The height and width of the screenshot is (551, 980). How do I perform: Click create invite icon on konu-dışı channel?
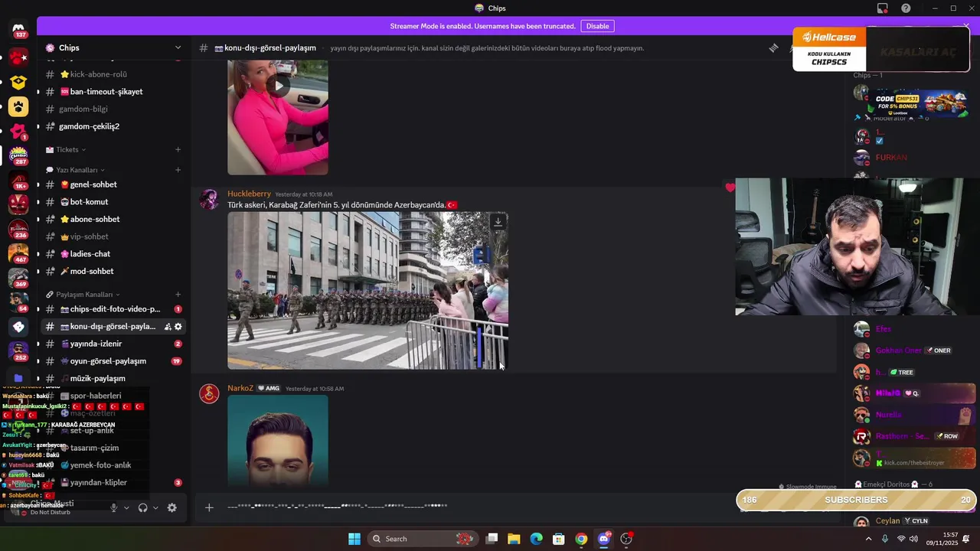coord(168,327)
